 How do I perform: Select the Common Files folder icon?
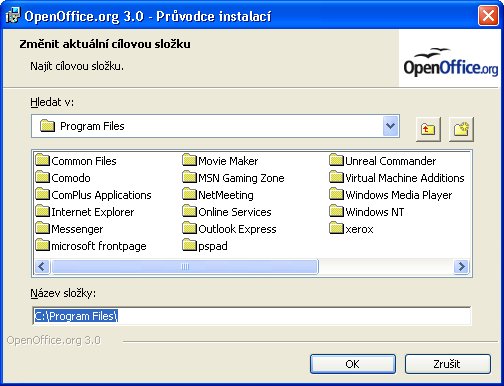click(43, 160)
